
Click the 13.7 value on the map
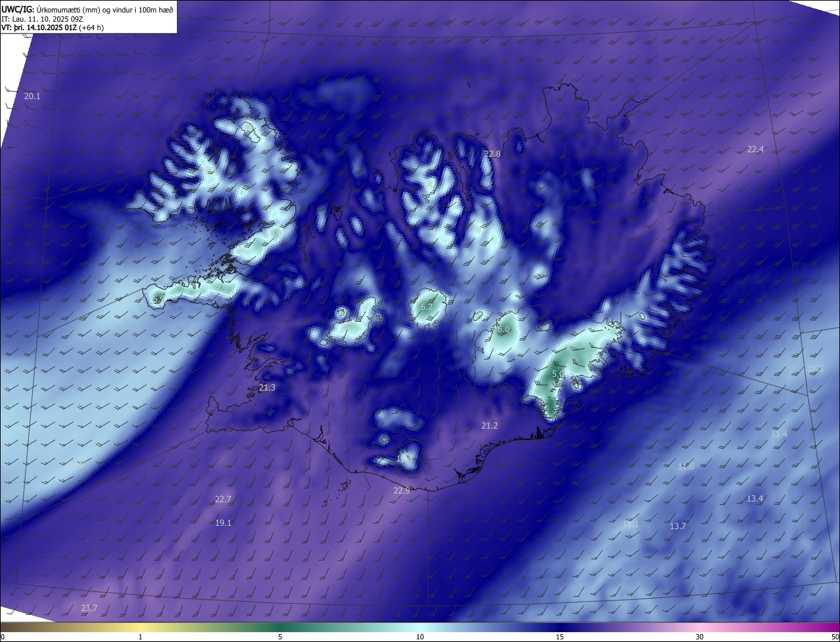[x=677, y=526]
